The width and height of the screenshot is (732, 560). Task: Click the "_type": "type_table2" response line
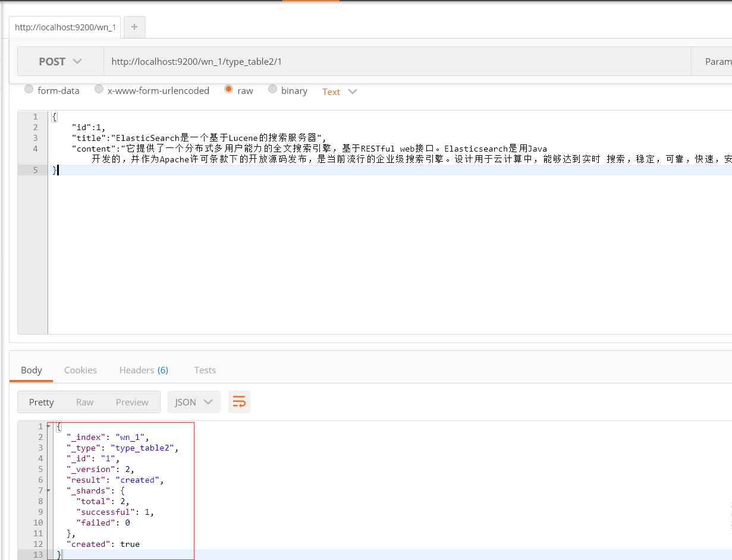click(x=122, y=448)
